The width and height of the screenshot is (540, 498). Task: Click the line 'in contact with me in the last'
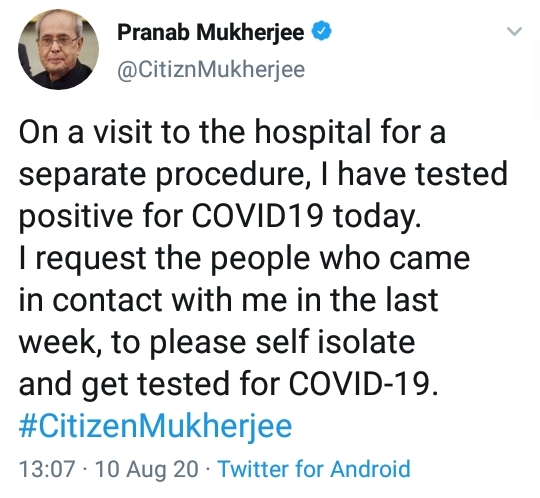click(x=229, y=300)
